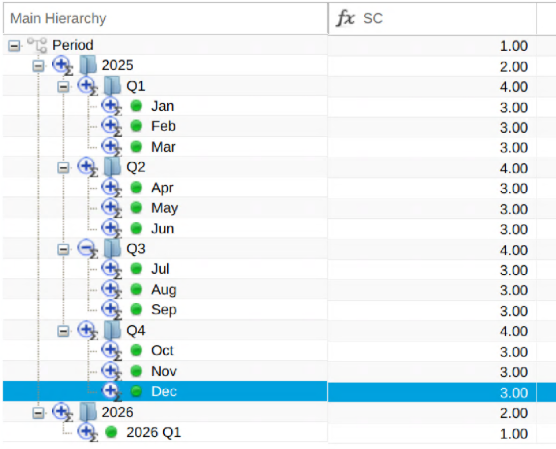Click the blue book icon beside Q1
This screenshot has width=556, height=449.
tap(112, 86)
